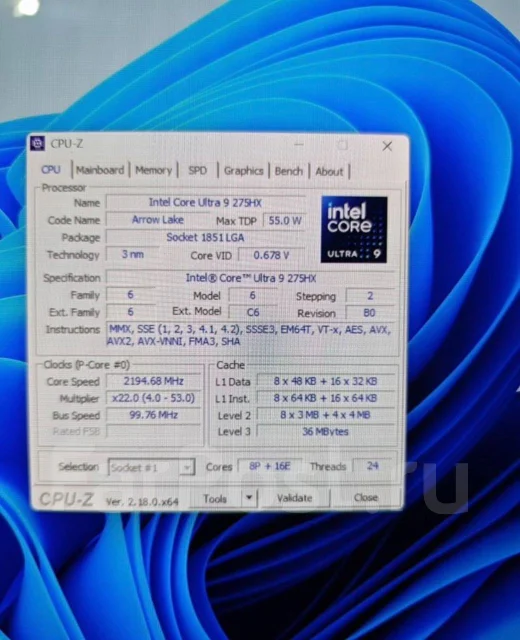Click the L1 Data value '8 x 48 KB + 16 x 32 KB'
This screenshot has width=520, height=640.
[x=326, y=381]
